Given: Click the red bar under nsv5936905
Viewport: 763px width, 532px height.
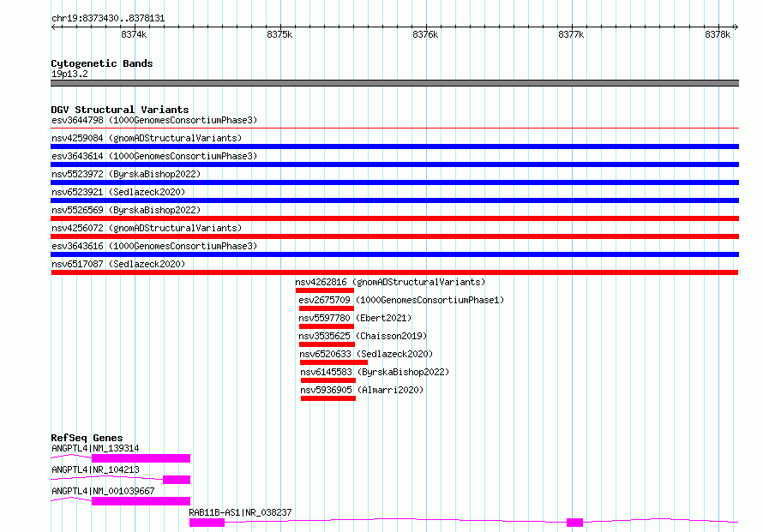Looking at the screenshot, I should pyautogui.click(x=328, y=398).
